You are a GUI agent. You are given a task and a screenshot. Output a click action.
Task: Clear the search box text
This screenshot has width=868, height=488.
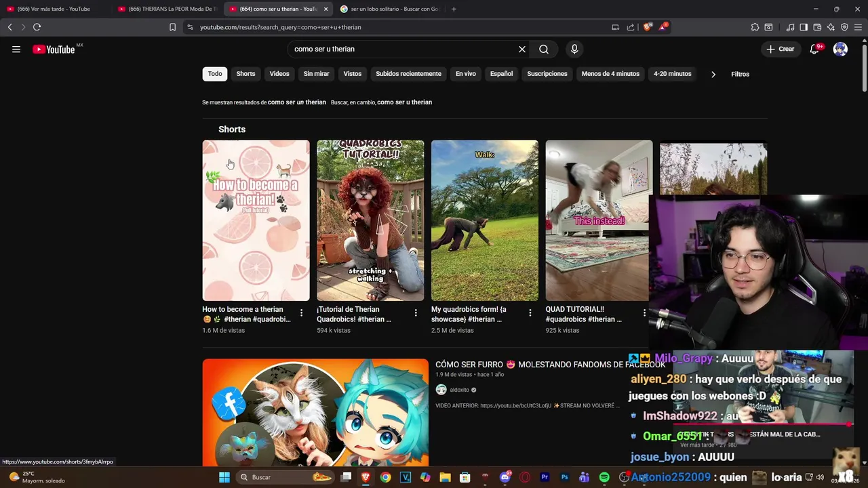(522, 49)
